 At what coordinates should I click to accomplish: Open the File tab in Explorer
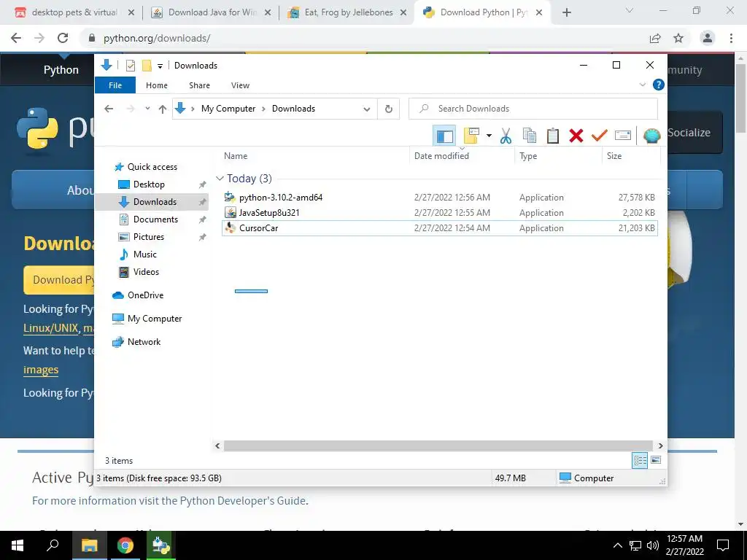115,85
